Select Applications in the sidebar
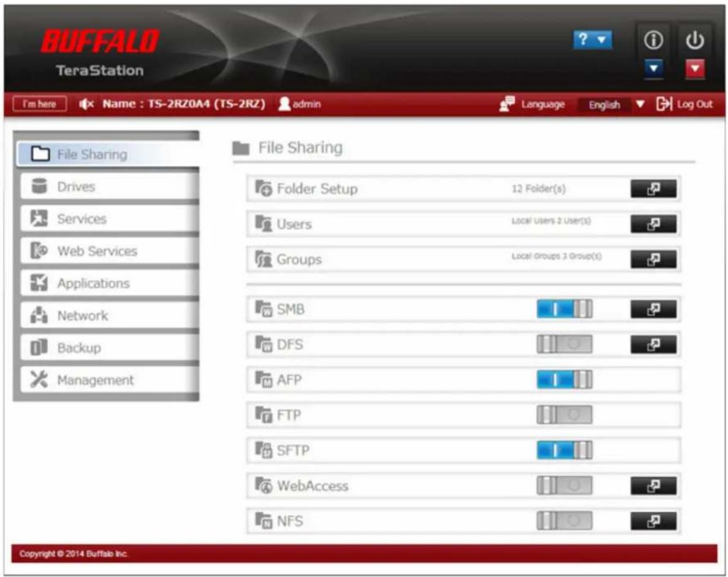 110,284
